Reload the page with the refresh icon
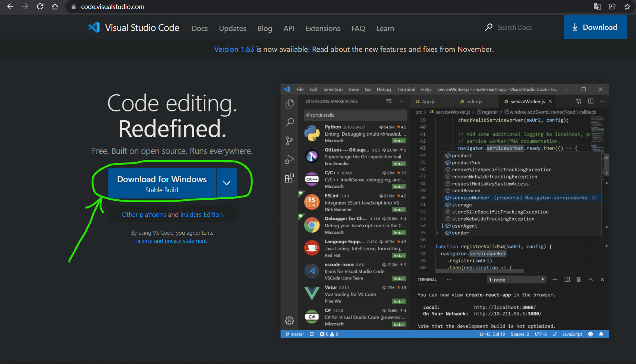 (x=40, y=6)
